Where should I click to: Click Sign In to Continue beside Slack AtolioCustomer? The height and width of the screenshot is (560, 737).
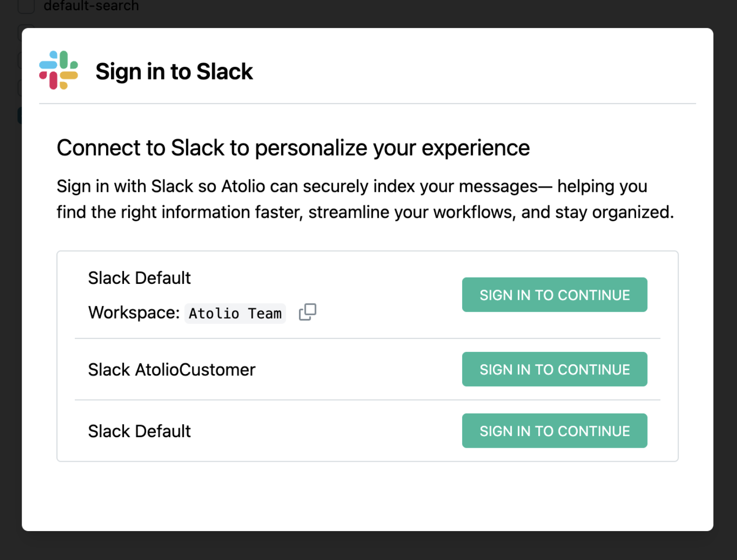point(554,369)
